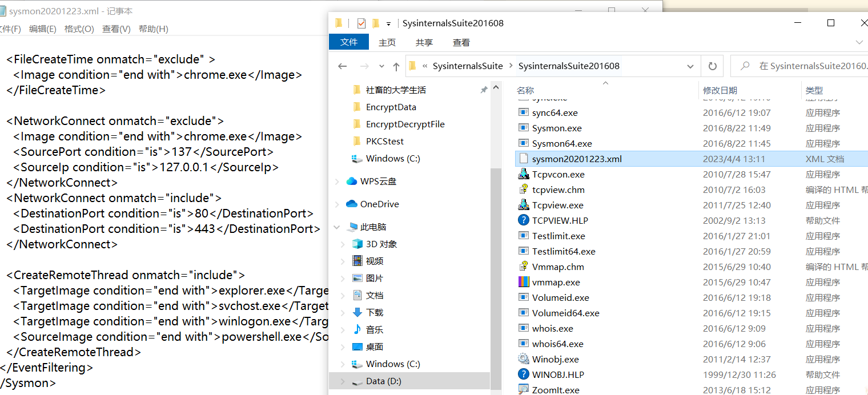
Task: Sort by the 类型 column header
Action: (814, 90)
